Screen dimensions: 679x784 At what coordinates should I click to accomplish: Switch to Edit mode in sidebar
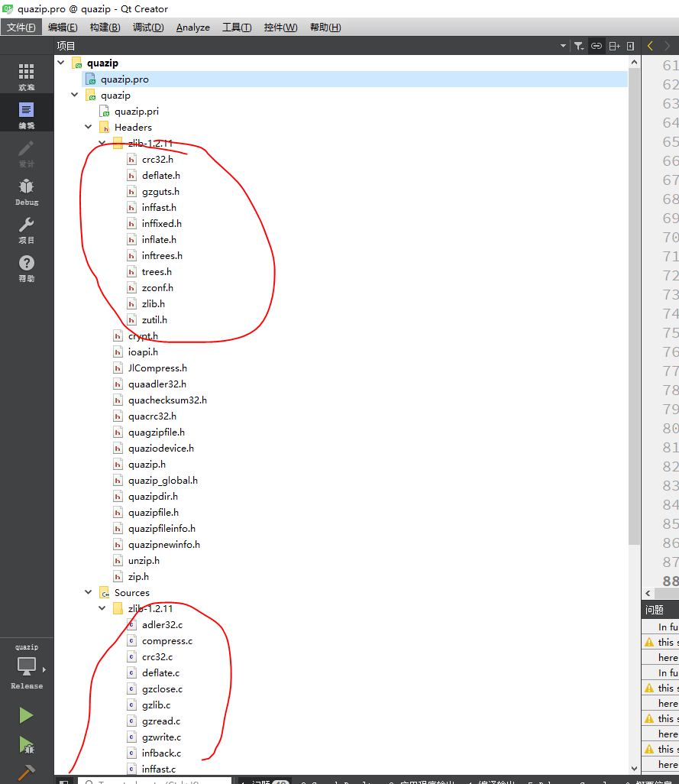(x=27, y=115)
